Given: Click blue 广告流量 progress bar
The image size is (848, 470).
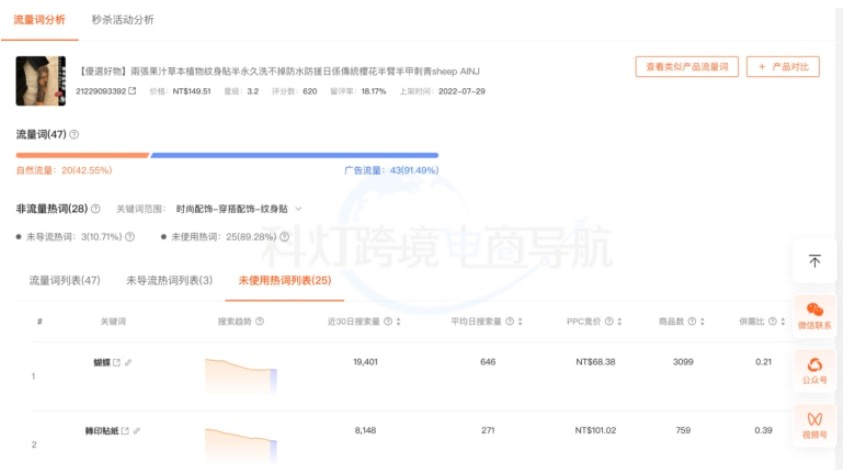Looking at the screenshot, I should [x=294, y=155].
